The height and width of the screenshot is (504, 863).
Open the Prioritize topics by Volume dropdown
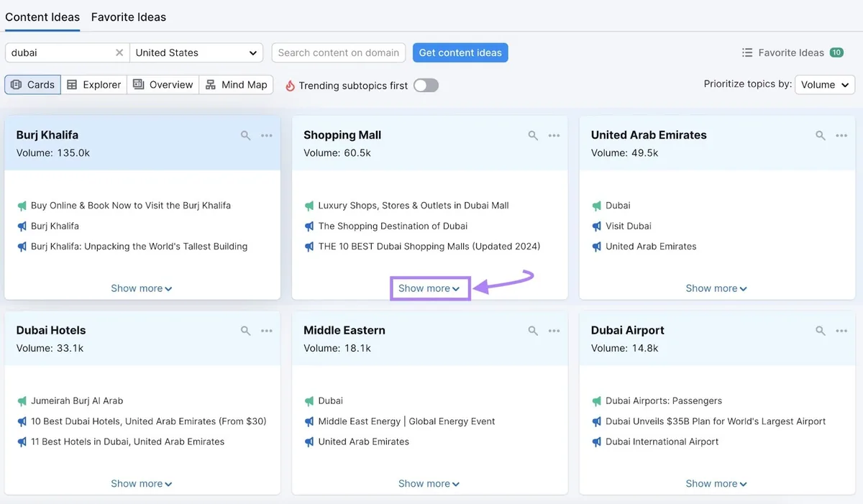pyautogui.click(x=825, y=85)
